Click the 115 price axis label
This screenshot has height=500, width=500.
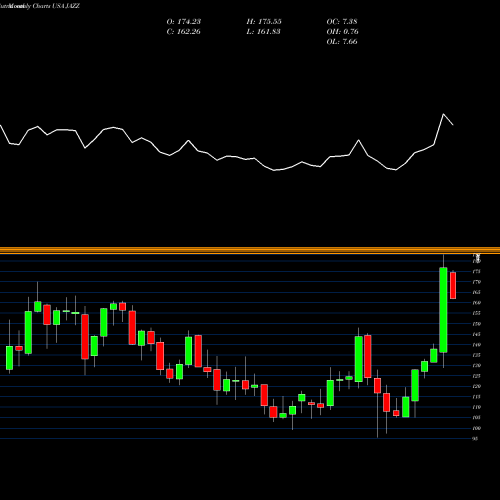(x=477, y=397)
